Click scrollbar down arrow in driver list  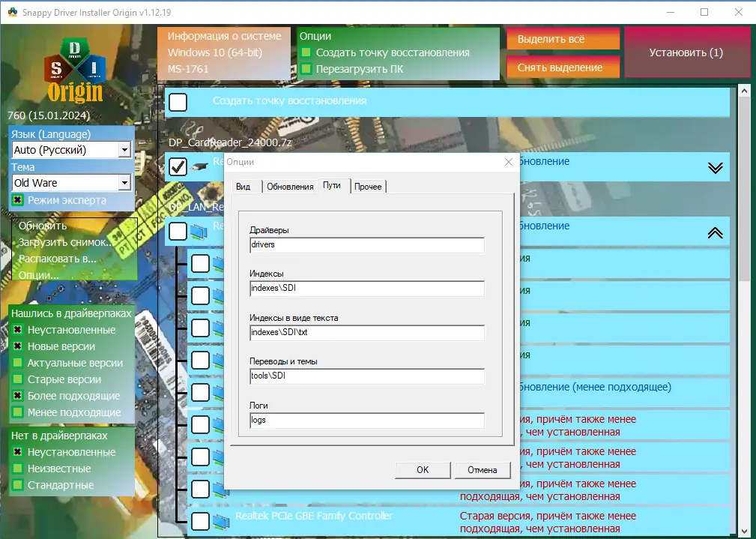coord(745,532)
